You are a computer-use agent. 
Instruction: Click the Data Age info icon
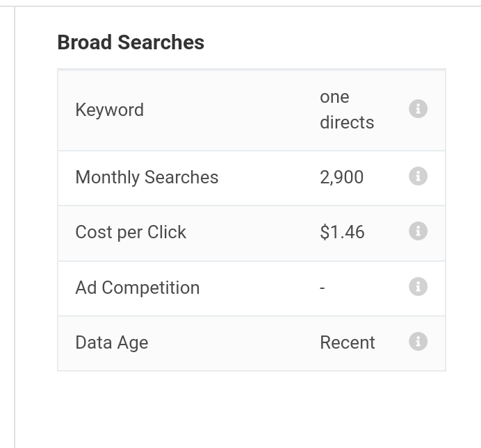418,341
